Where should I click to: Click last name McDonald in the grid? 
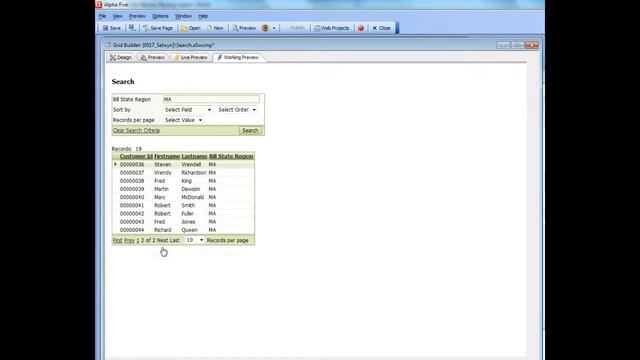click(193, 197)
